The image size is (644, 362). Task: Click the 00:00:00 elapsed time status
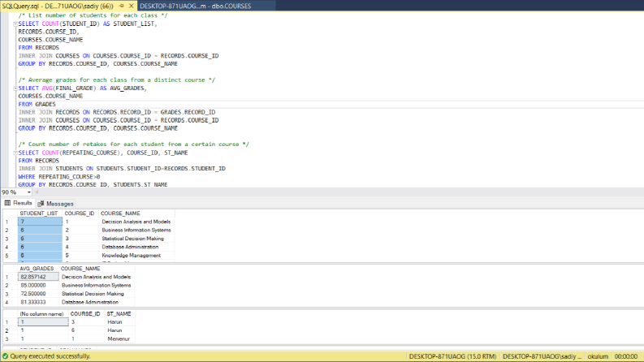(626, 356)
